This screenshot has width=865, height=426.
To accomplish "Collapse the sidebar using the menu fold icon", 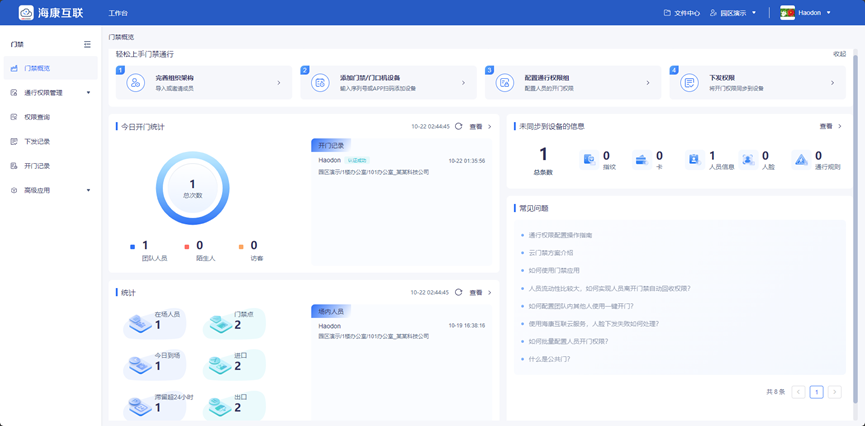I will pos(87,45).
